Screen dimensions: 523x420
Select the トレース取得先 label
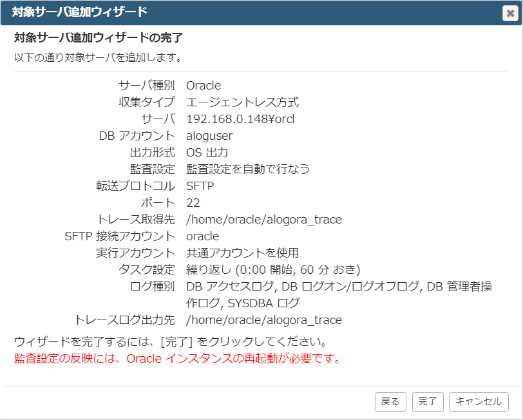[x=135, y=220]
